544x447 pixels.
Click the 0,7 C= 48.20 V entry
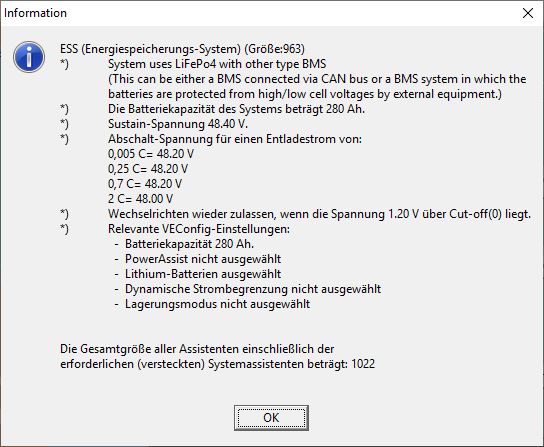coord(145,184)
